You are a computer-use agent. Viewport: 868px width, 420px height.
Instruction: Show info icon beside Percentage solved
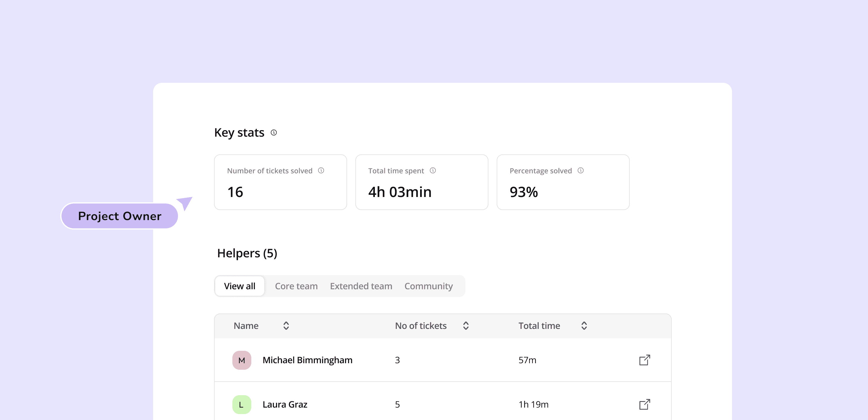point(581,171)
